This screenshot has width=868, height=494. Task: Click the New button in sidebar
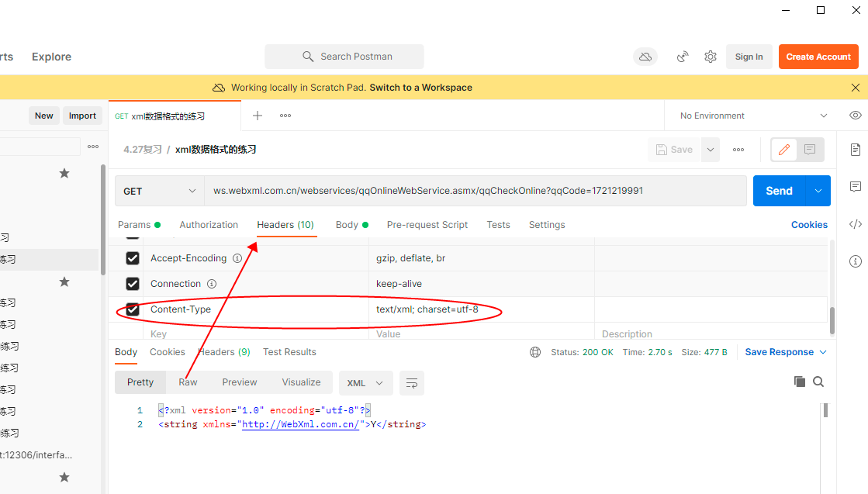coord(43,116)
